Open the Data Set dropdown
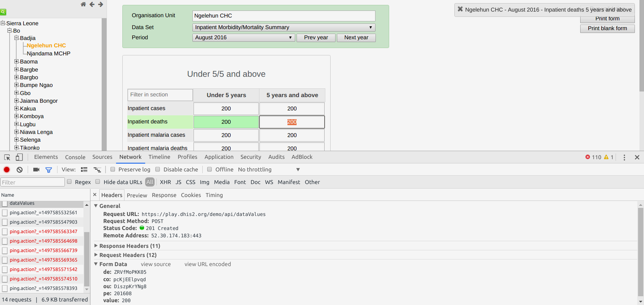The image size is (644, 305). pos(284,27)
